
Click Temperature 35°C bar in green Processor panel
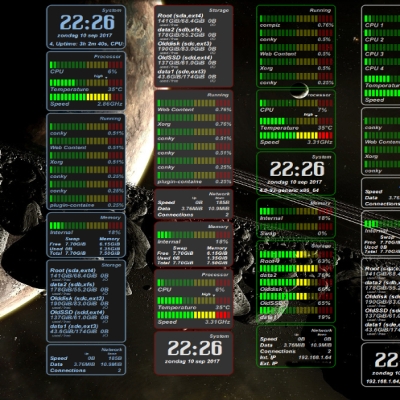[296, 121]
